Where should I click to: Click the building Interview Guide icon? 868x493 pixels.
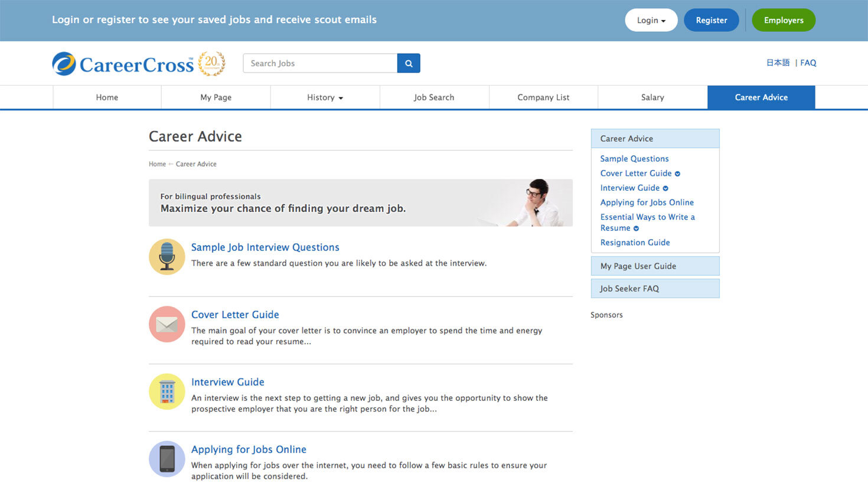coord(167,391)
